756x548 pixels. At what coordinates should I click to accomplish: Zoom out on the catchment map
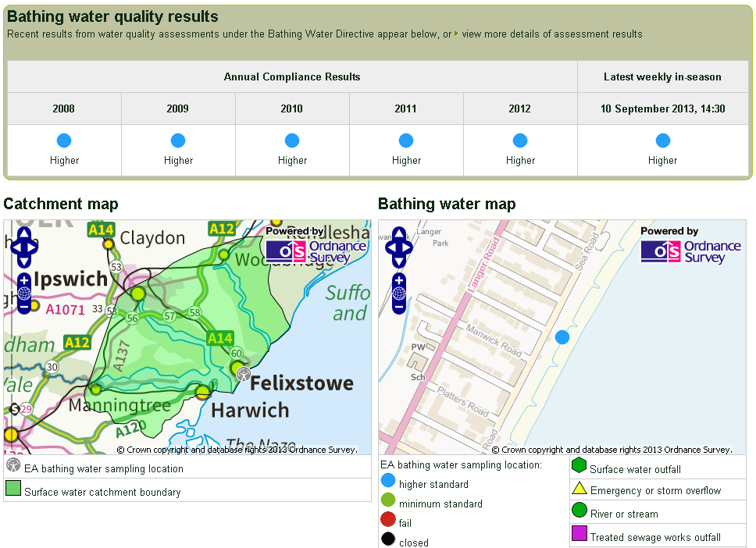[x=24, y=307]
